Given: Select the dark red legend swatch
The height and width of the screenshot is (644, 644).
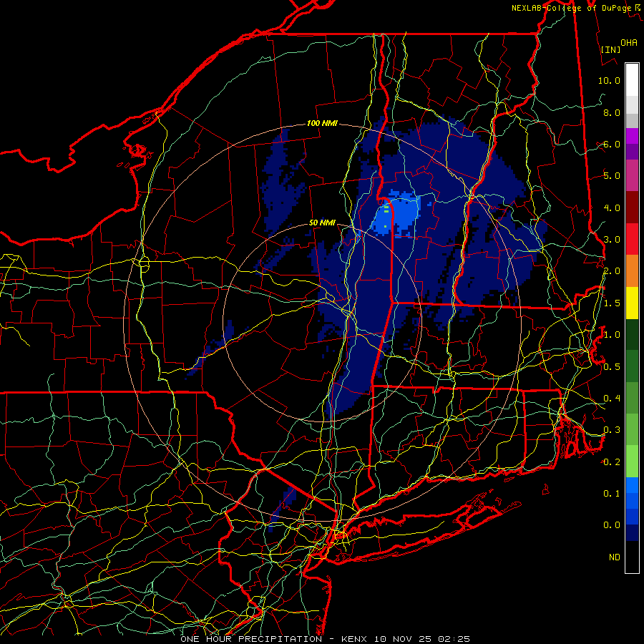Looking at the screenshot, I should (632, 208).
